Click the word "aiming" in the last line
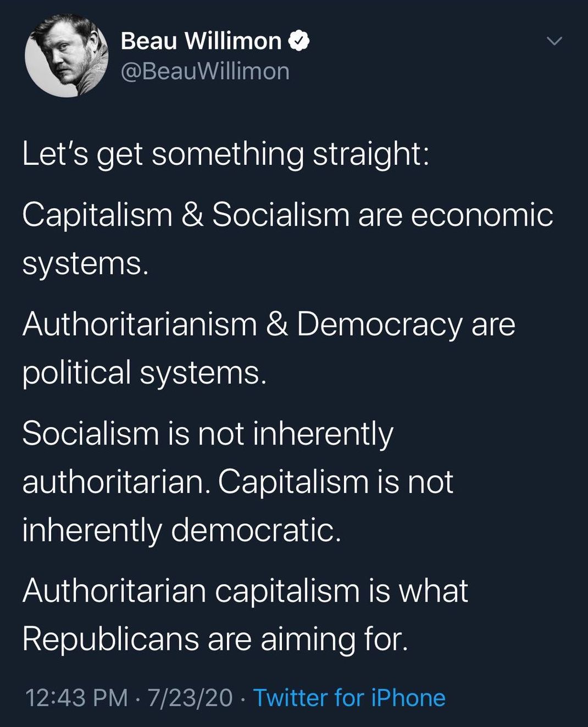Image resolution: width=588 pixels, height=727 pixels. click(308, 639)
